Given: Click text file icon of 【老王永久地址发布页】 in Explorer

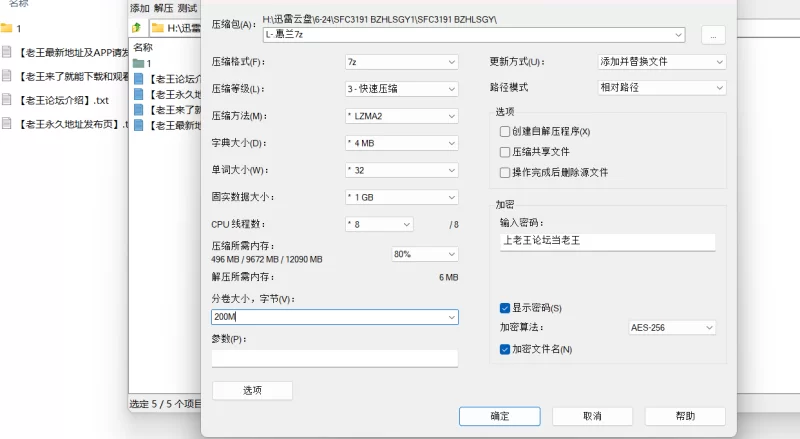Looking at the screenshot, I should coord(7,124).
